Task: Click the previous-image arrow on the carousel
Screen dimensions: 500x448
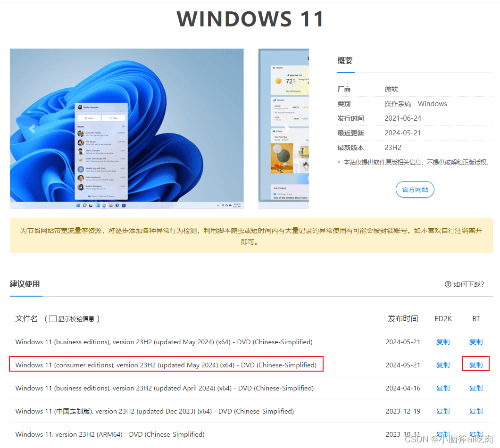Action: [x=32, y=128]
